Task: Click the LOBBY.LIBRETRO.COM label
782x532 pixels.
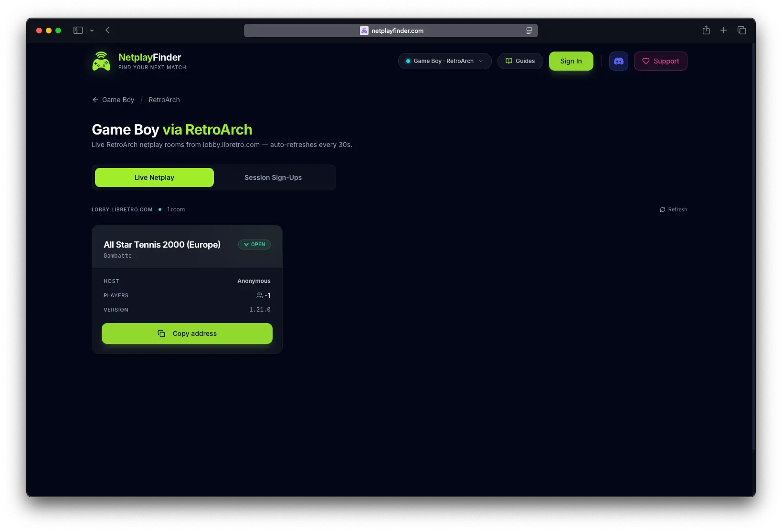Action: (122, 209)
